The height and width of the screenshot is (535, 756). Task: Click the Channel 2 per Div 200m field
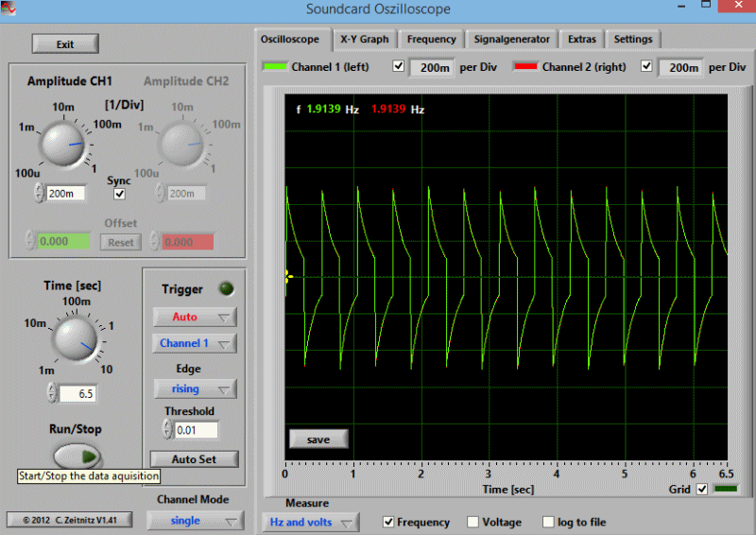(680, 67)
